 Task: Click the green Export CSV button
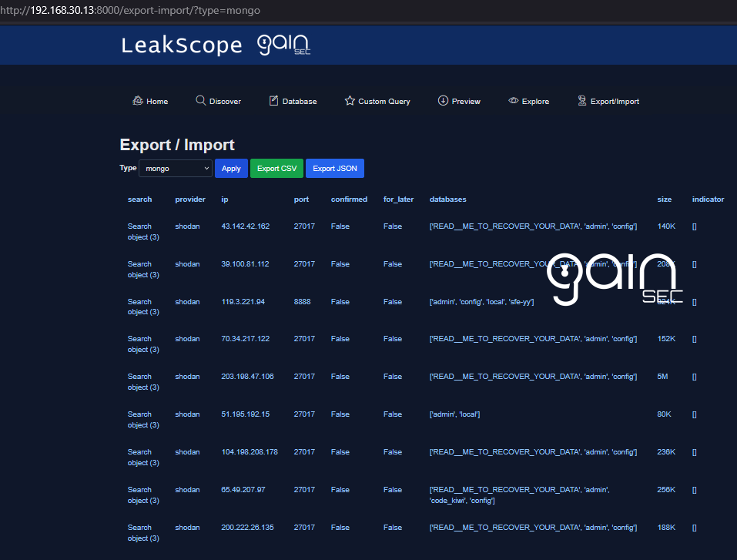coord(276,168)
